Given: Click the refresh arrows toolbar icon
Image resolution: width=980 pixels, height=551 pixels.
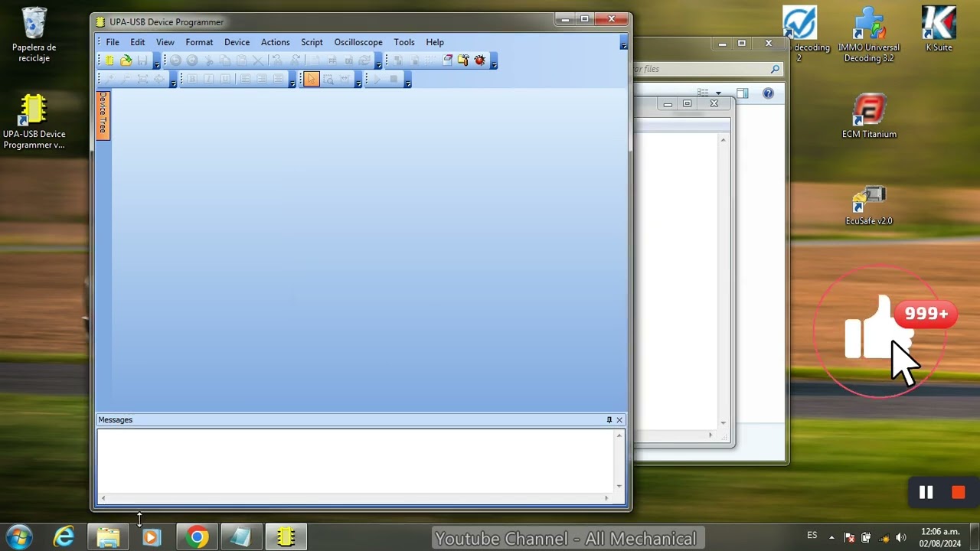Looking at the screenshot, I should 364,60.
